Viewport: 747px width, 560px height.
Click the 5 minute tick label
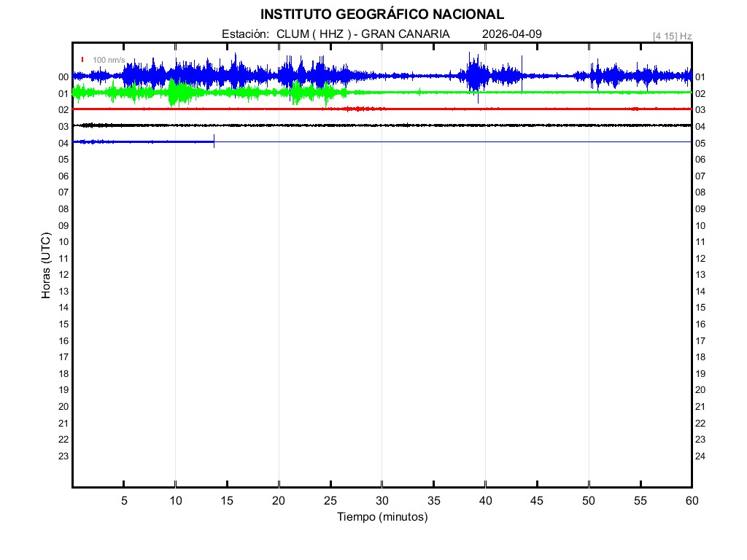[x=124, y=501]
